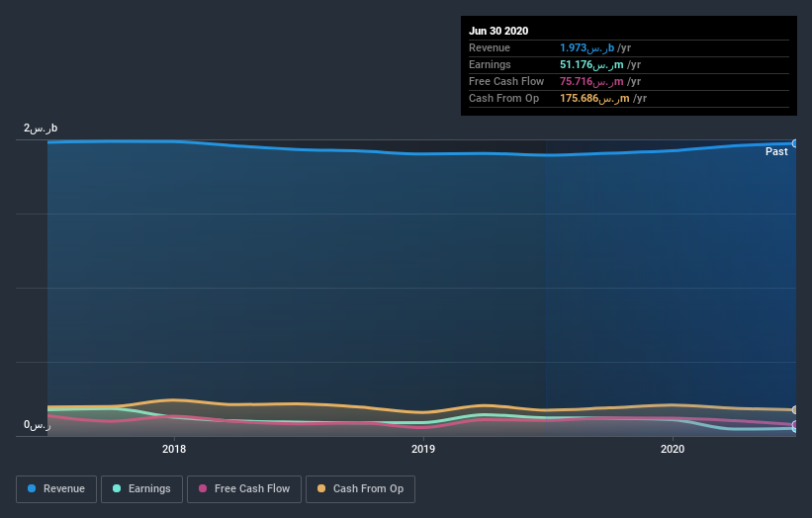Click the teal Earnings legend dot
The image size is (812, 518).
tap(117, 488)
